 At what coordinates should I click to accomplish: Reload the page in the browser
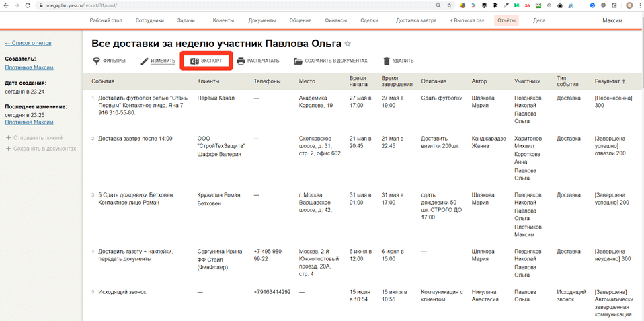click(28, 5)
